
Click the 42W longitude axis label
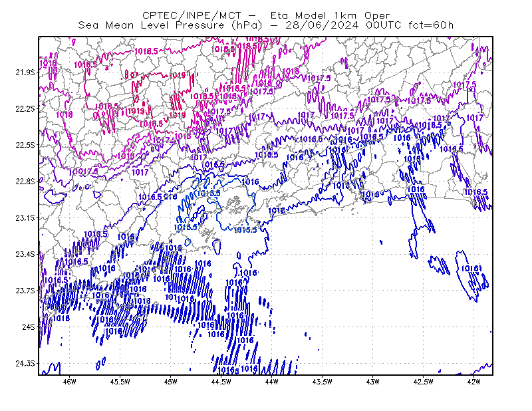[473, 382]
